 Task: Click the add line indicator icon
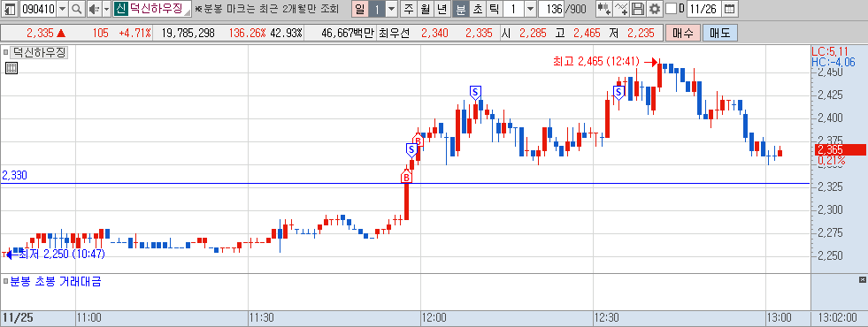(622, 9)
